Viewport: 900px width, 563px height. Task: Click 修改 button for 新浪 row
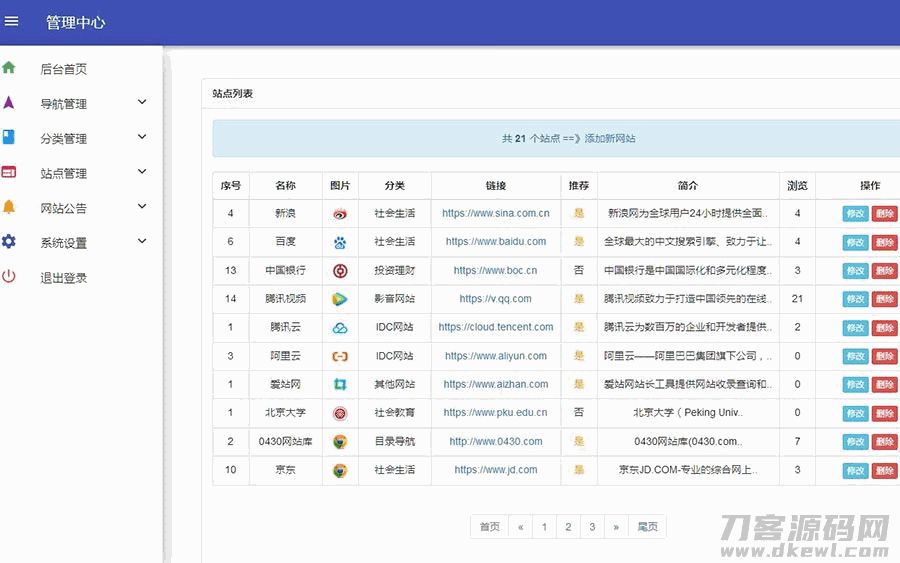pos(855,214)
